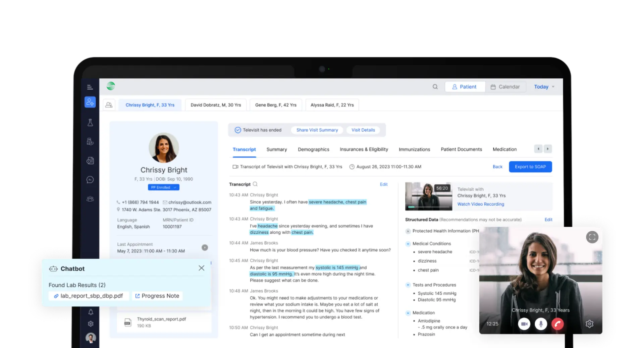Click the video recording progress bar
Screen dimensions: 644x348
[428, 207]
